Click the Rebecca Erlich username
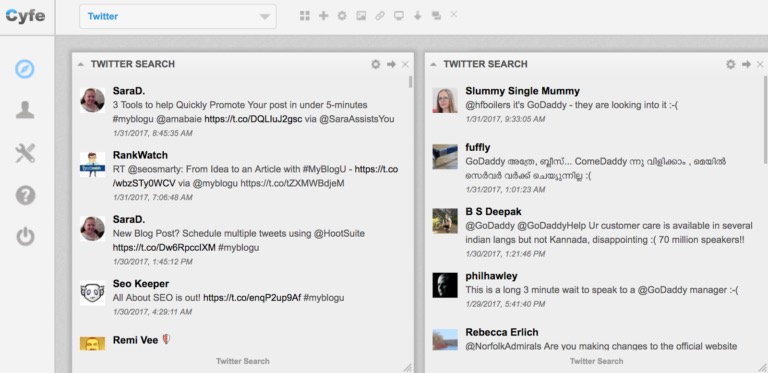768x373 pixels. (502, 332)
